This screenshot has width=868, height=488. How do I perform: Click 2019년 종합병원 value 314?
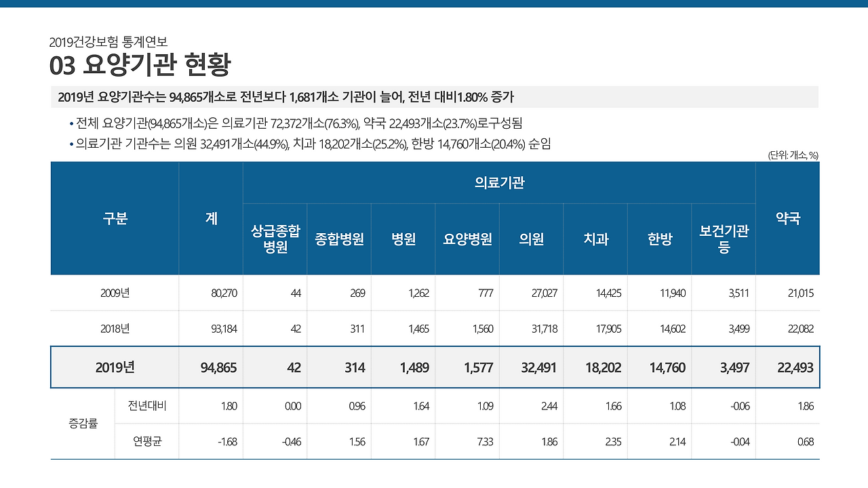355,367
